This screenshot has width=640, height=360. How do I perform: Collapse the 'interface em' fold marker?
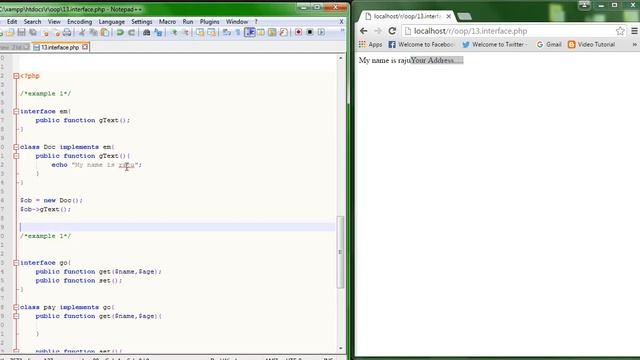tap(16, 111)
